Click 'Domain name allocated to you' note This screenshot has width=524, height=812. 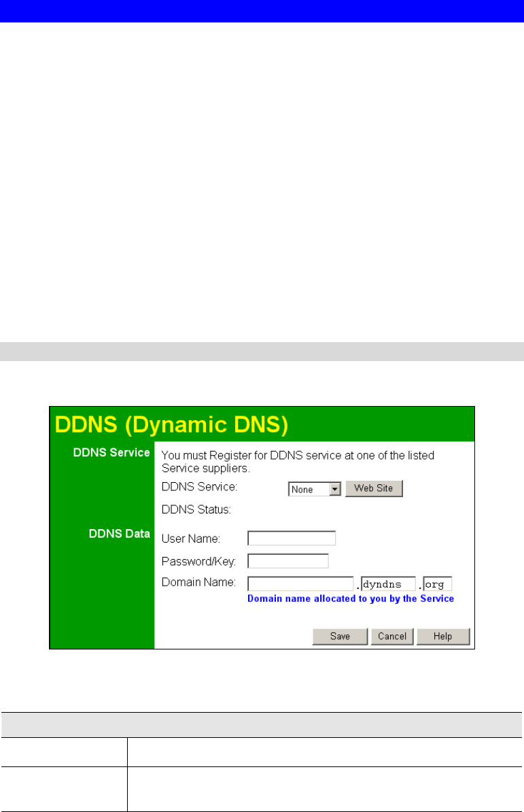[351, 598]
